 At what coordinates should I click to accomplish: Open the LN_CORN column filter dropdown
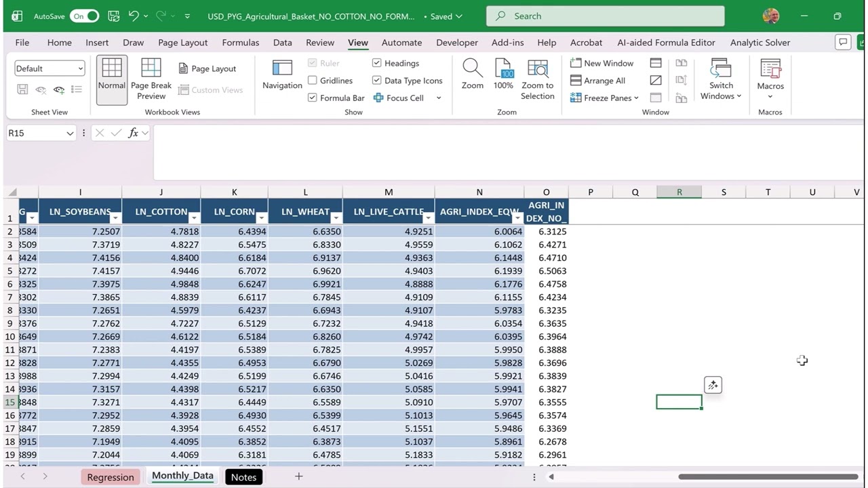point(261,218)
